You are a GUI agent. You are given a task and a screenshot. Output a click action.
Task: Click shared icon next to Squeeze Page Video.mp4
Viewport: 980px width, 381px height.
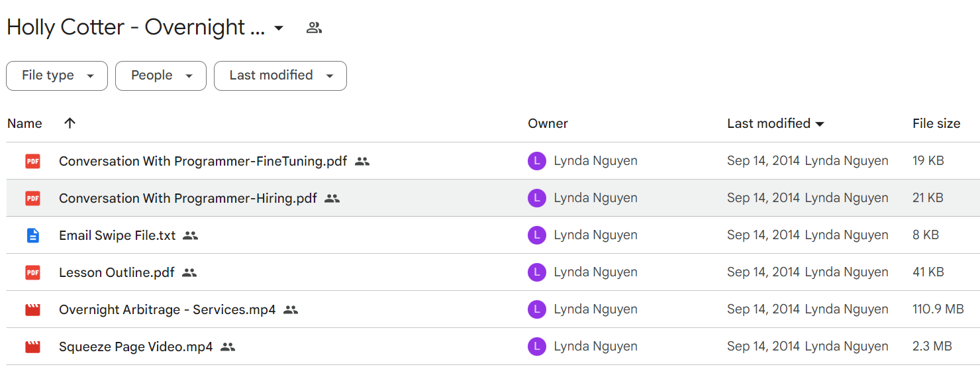pos(228,347)
